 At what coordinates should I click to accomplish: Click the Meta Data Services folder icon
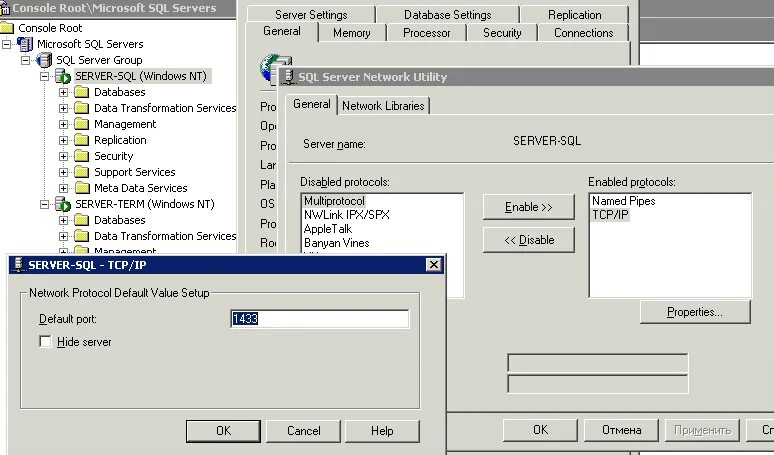click(81, 188)
